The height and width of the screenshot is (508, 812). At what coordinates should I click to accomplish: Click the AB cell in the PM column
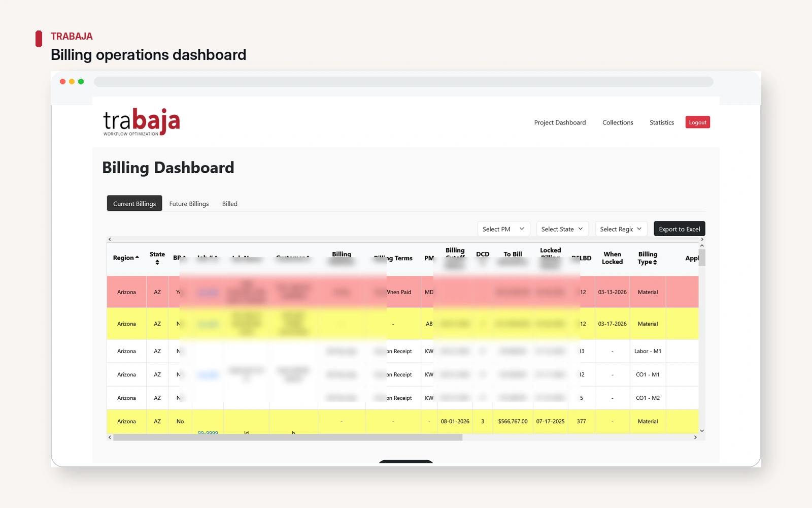pyautogui.click(x=429, y=324)
